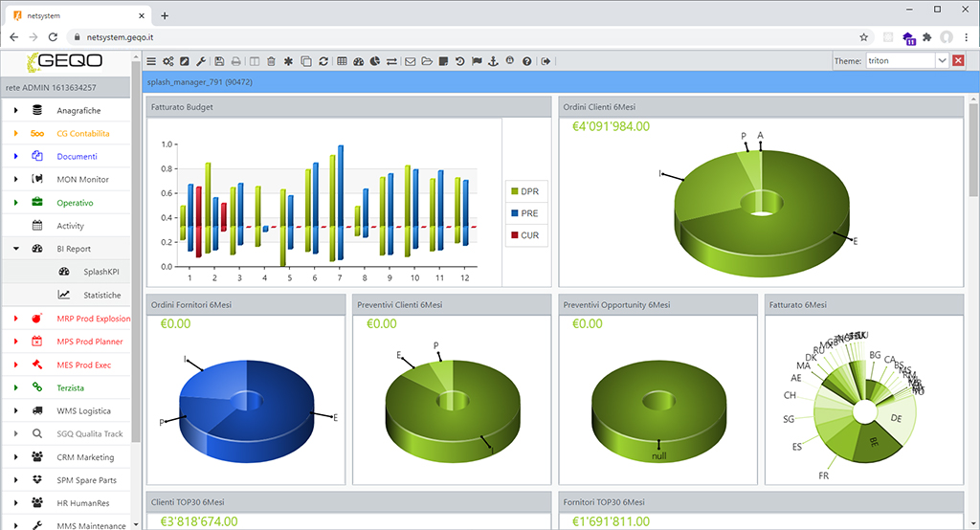Collapse the BI Report tree node
The image size is (980, 530).
(16, 249)
